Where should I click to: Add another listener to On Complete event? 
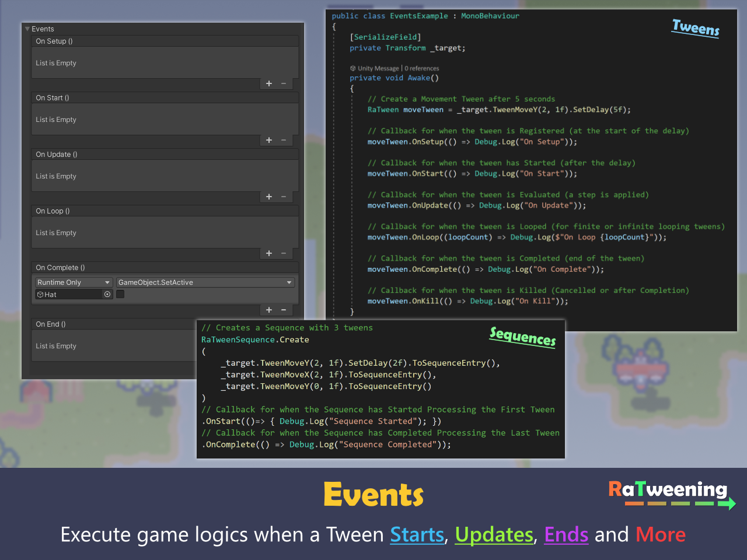tap(269, 310)
